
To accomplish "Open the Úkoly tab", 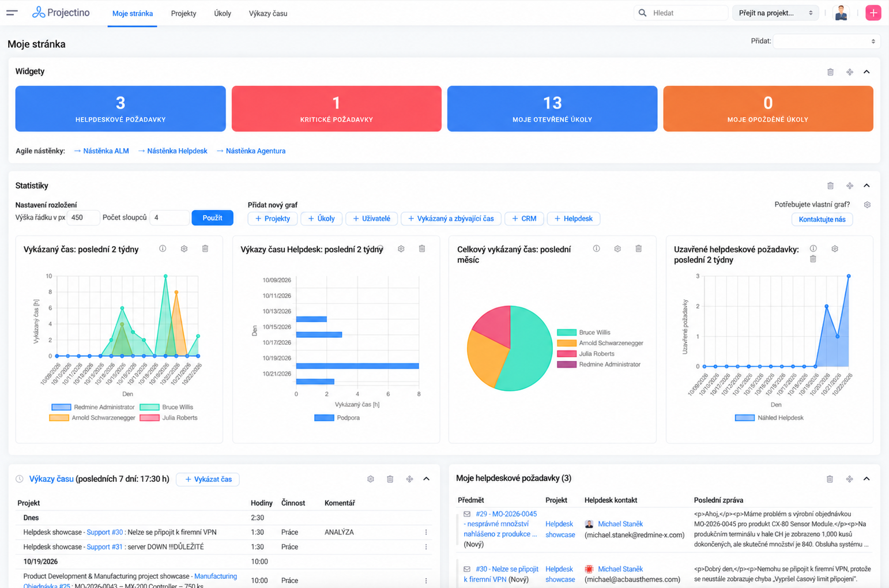I will tap(223, 13).
